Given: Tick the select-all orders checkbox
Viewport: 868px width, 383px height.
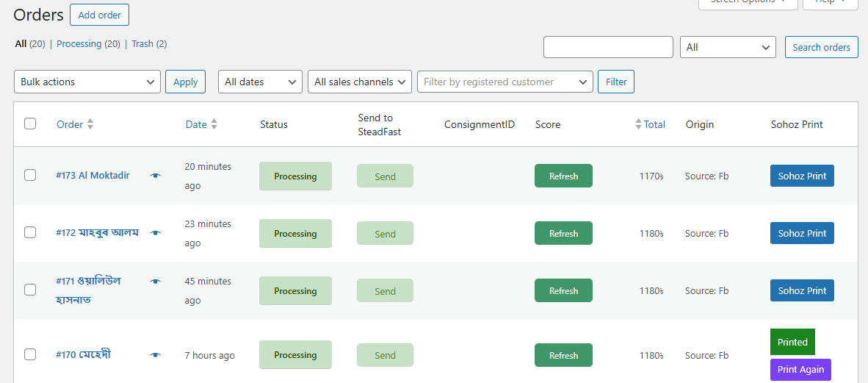Looking at the screenshot, I should pos(30,124).
